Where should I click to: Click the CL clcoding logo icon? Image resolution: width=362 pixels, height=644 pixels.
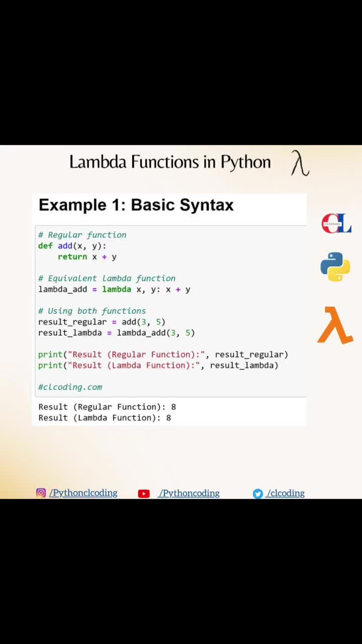336,223
